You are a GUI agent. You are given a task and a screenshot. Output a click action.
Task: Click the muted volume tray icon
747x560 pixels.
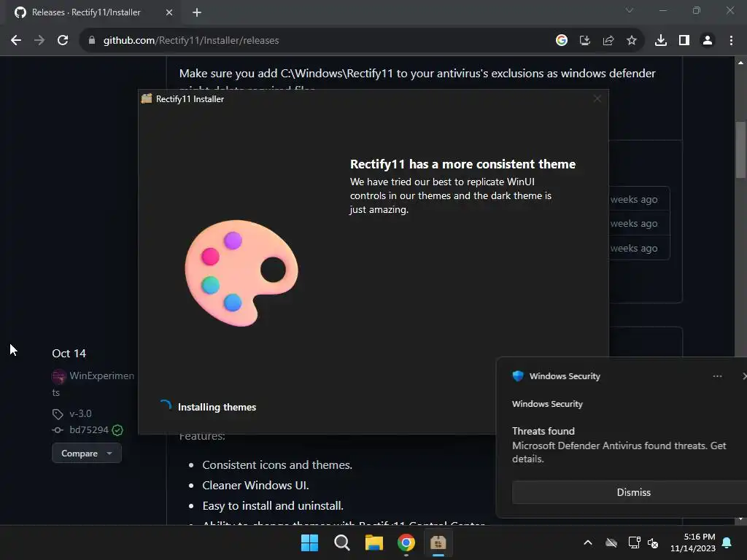653,542
